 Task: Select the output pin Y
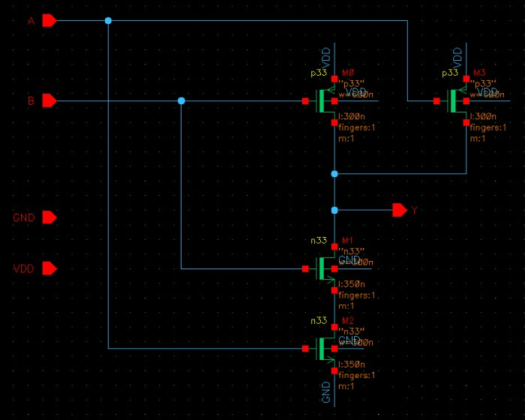400,210
